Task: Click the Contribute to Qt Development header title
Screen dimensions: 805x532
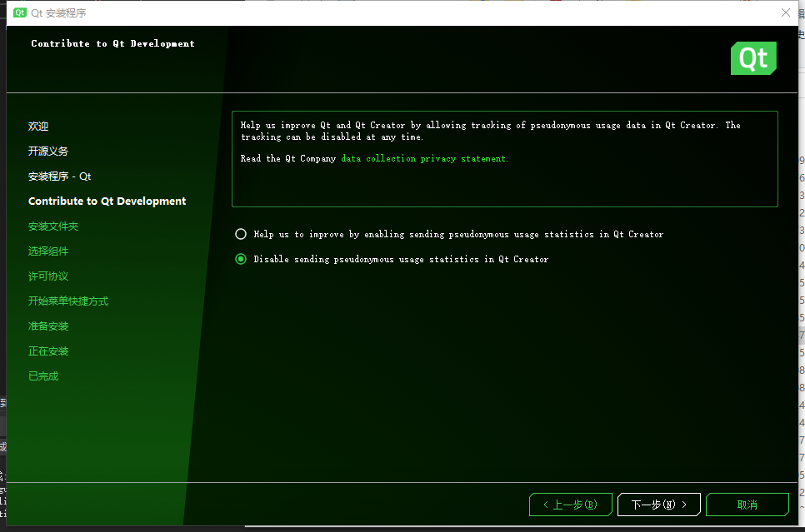Action: coord(113,43)
